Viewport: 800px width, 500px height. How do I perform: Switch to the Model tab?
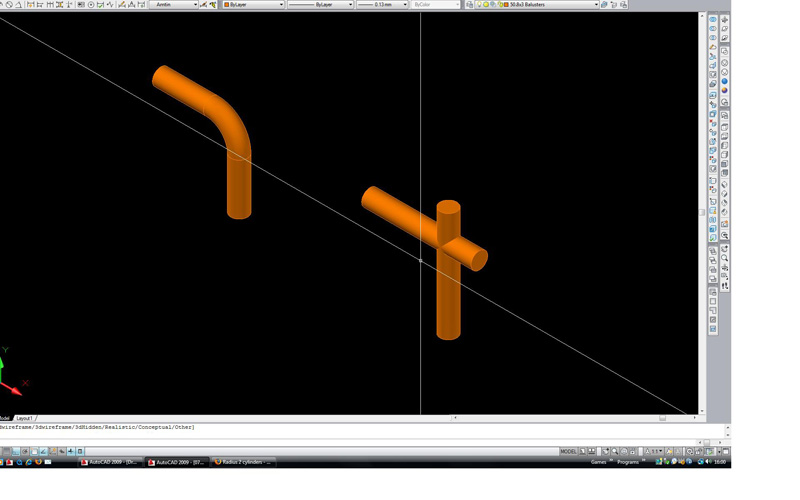pyautogui.click(x=5, y=418)
